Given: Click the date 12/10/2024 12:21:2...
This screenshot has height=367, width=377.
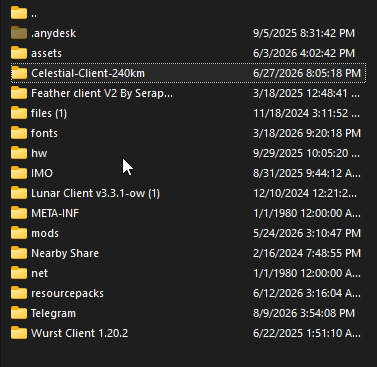Looking at the screenshot, I should pyautogui.click(x=305, y=193).
